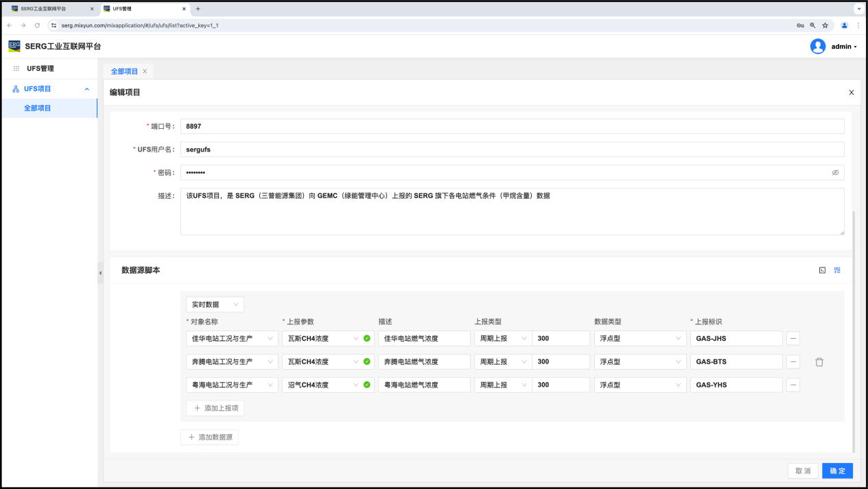Click 添加上报项 button
Image resolution: width=868 pixels, height=489 pixels.
pyautogui.click(x=215, y=408)
